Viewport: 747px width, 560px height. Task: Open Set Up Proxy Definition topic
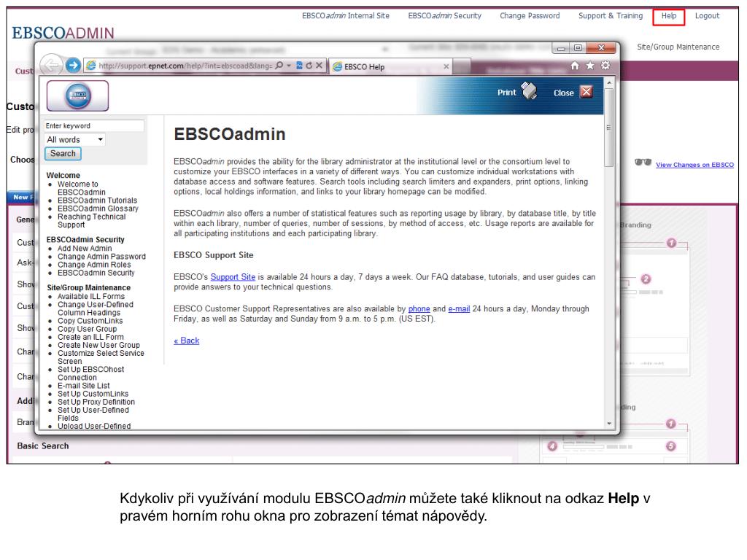click(x=96, y=402)
